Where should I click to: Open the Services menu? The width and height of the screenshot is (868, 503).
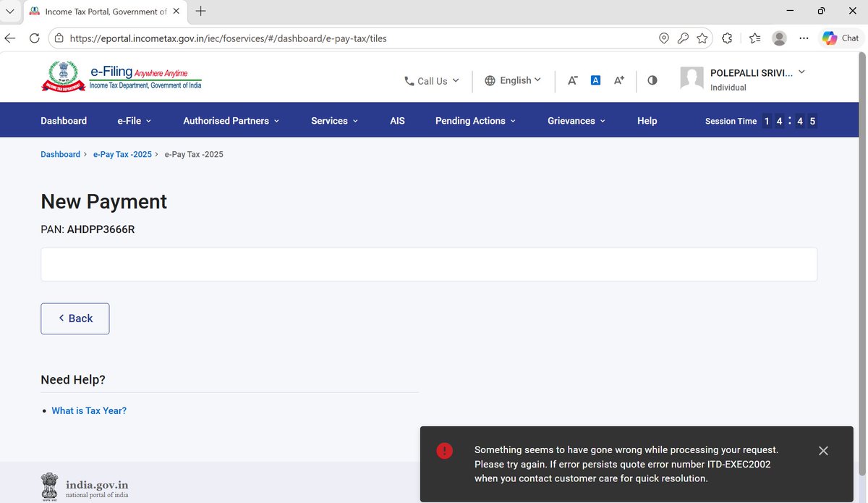point(335,121)
